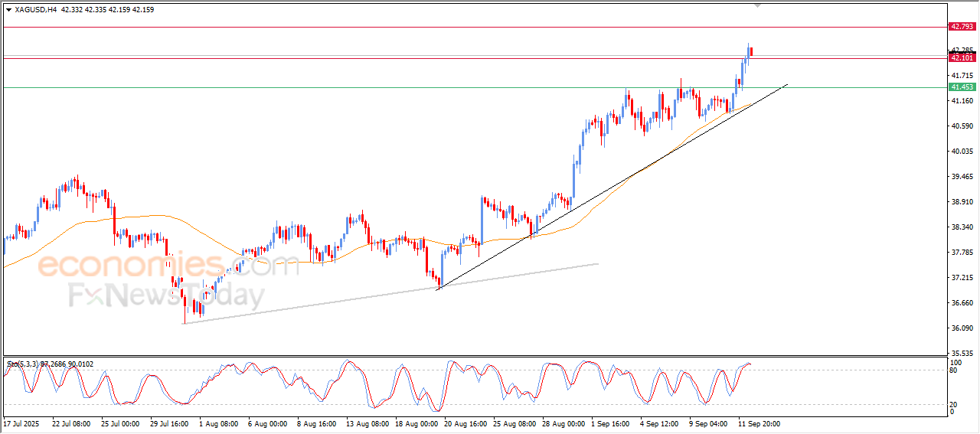Image resolution: width=980 pixels, height=434 pixels.
Task: Select the black ascending trendline
Action: coord(612,187)
